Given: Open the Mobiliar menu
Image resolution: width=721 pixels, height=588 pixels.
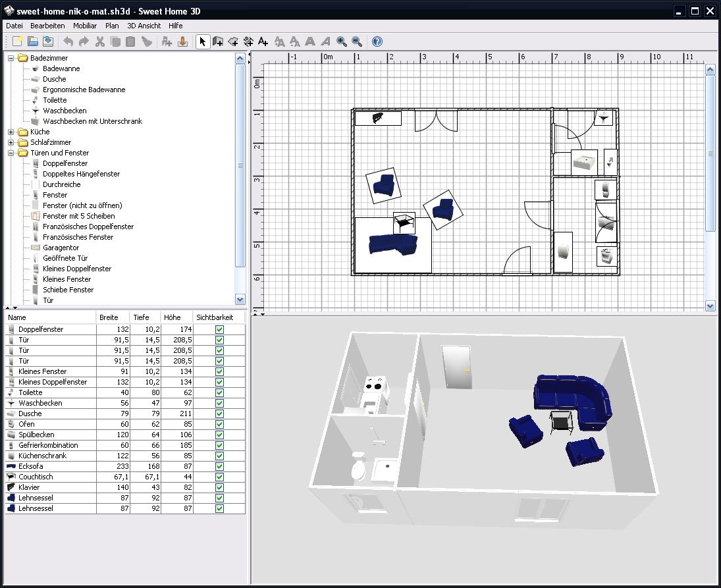Looking at the screenshot, I should click(85, 26).
